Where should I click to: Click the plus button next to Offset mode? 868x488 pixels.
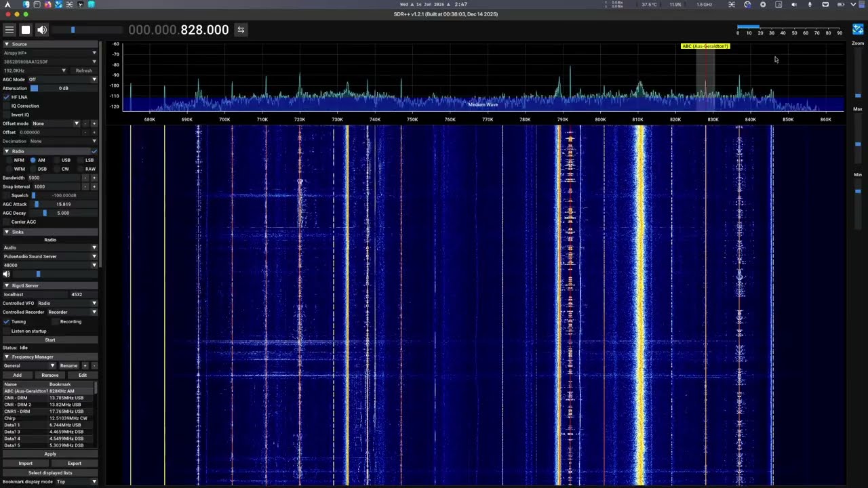tap(94, 124)
